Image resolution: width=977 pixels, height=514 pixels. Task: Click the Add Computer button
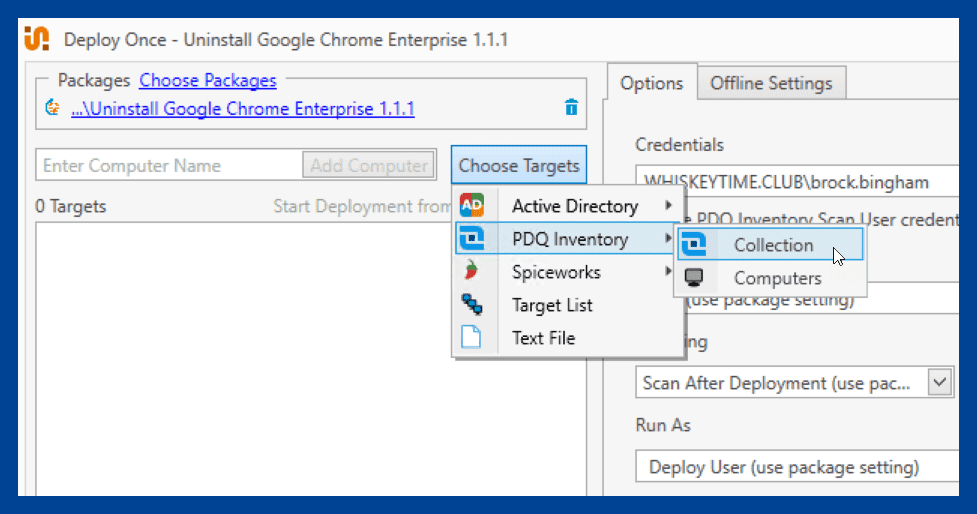369,165
